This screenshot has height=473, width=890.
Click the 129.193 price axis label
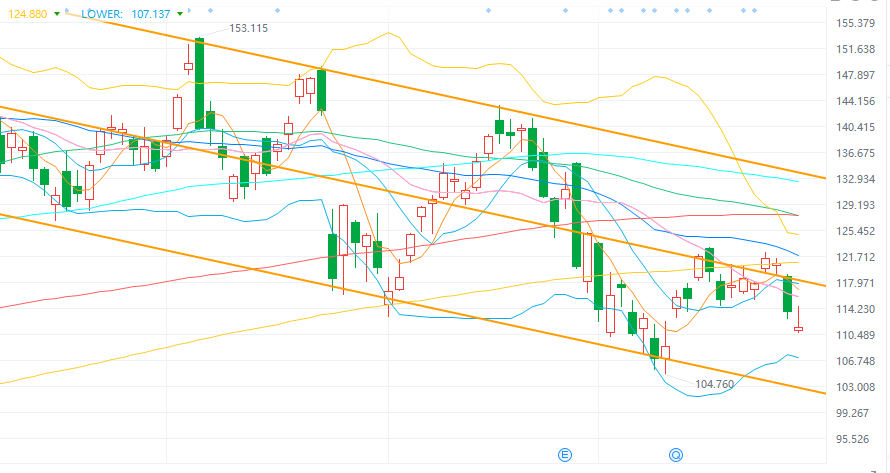(855, 205)
